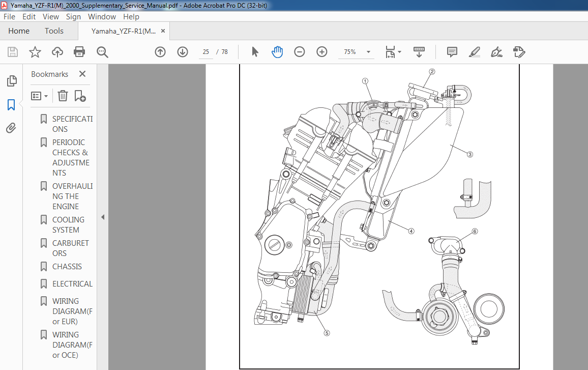Viewport: 588px width, 370px height.
Task: Open the Help menu
Action: 131,16
